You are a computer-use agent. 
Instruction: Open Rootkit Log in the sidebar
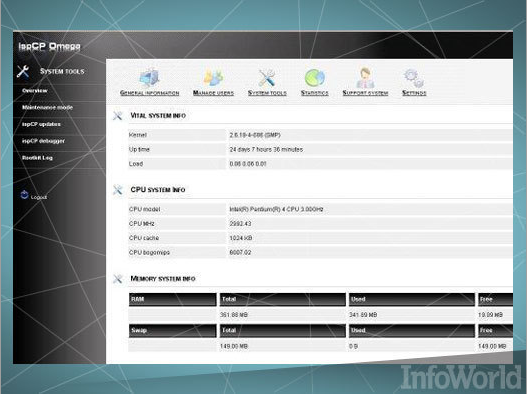click(37, 158)
